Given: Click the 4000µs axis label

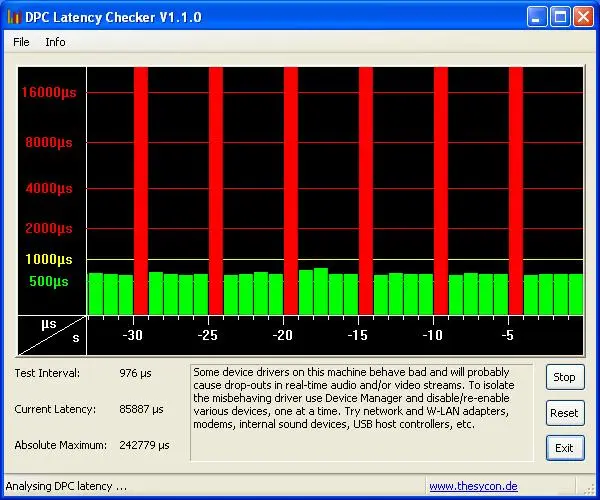Looking at the screenshot, I should tap(49, 189).
